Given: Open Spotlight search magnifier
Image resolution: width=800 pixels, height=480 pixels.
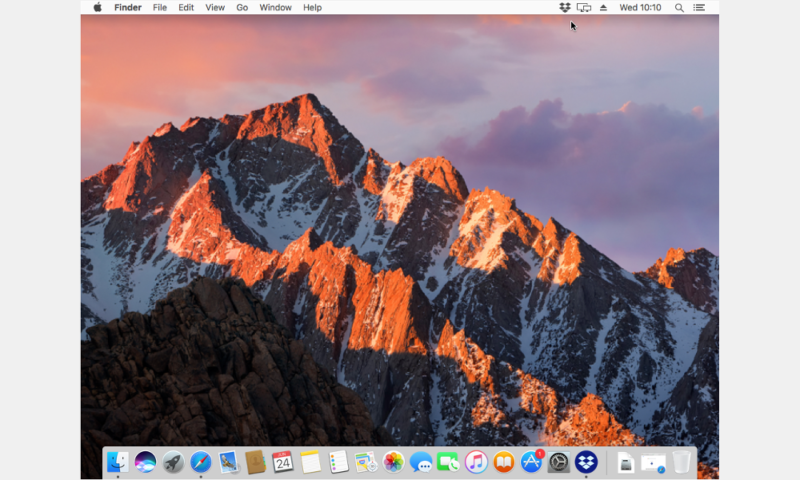Looking at the screenshot, I should point(679,8).
